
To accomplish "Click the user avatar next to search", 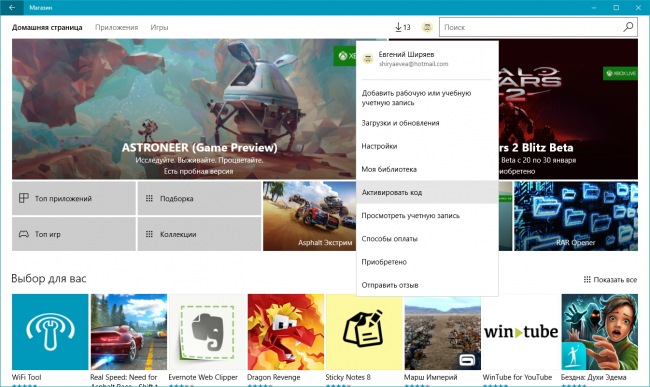I will (x=427, y=27).
